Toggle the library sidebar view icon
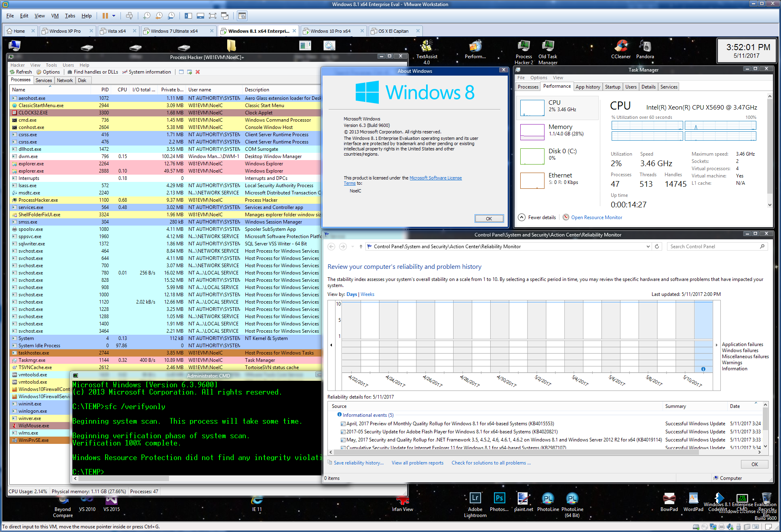 (x=188, y=16)
